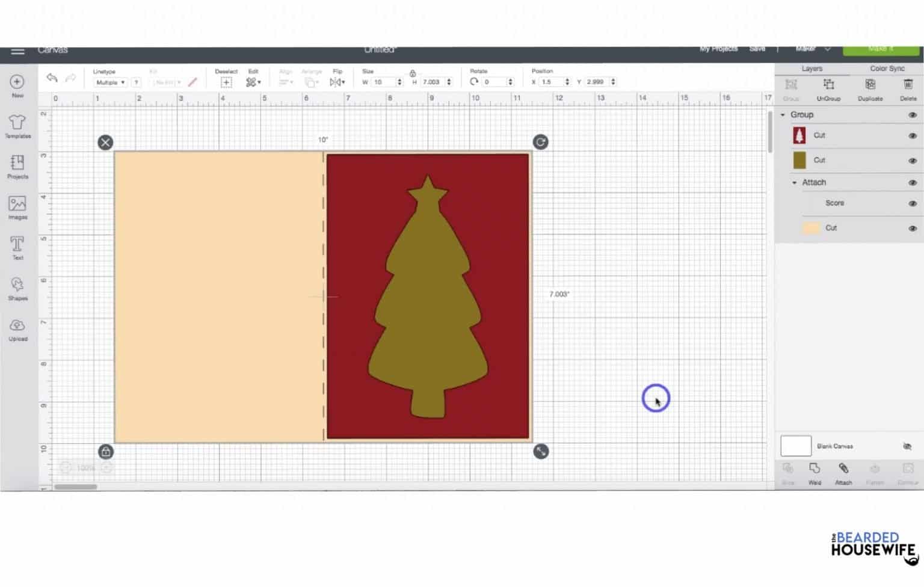Click the Save link at the top
This screenshot has height=587, width=924.
tap(757, 49)
